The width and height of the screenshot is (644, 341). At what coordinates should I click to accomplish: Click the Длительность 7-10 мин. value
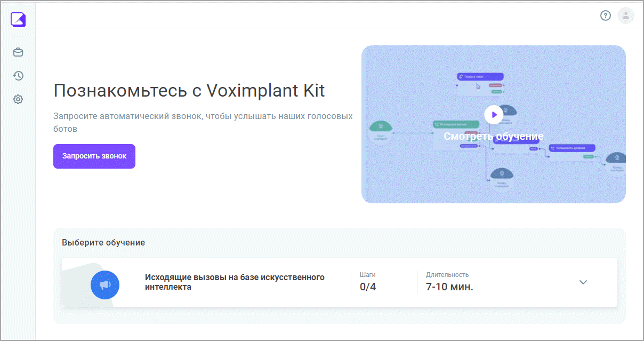pyautogui.click(x=449, y=287)
